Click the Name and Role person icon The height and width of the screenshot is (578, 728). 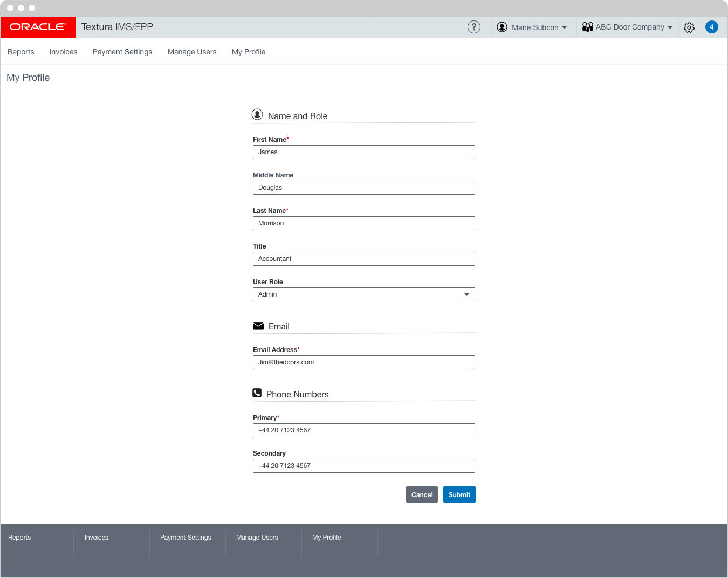(x=257, y=114)
